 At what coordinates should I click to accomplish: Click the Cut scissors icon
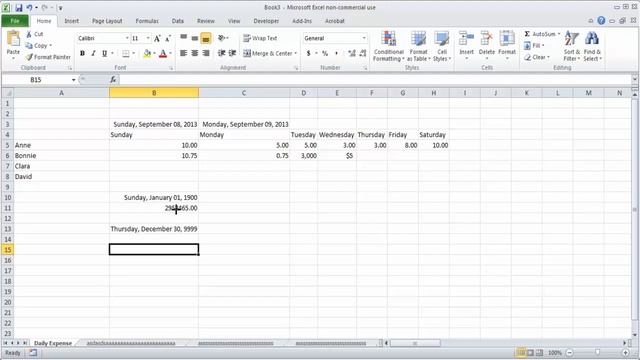point(29,34)
